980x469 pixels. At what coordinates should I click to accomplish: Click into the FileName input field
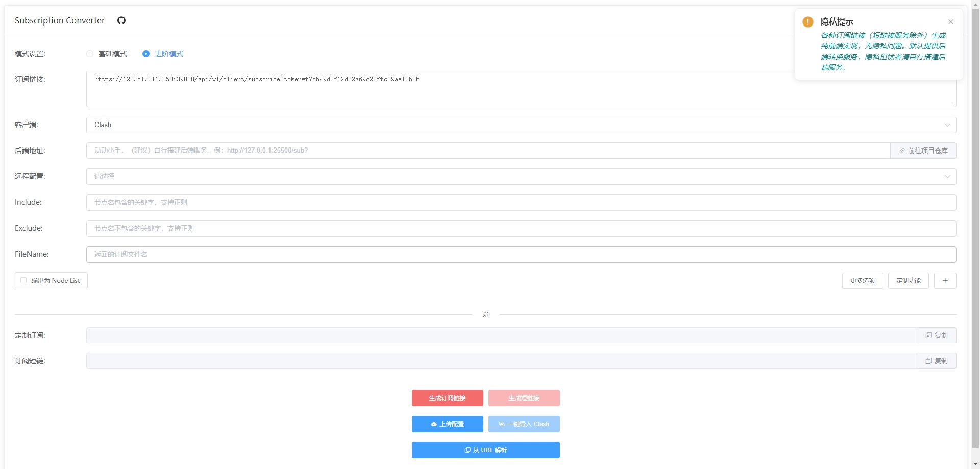click(521, 255)
